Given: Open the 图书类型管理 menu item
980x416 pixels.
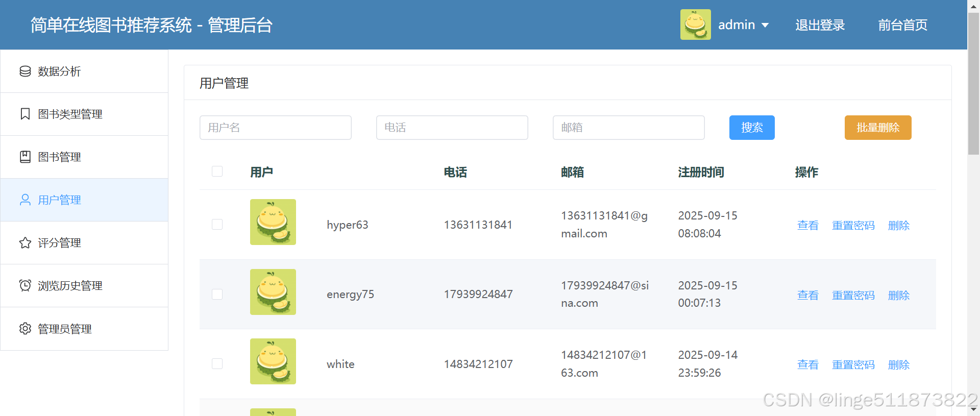Looking at the screenshot, I should (x=84, y=114).
